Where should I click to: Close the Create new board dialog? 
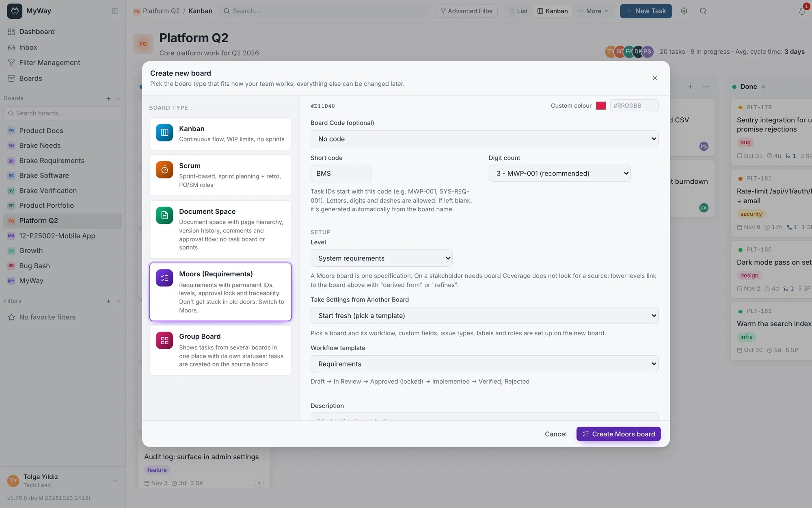click(x=655, y=78)
